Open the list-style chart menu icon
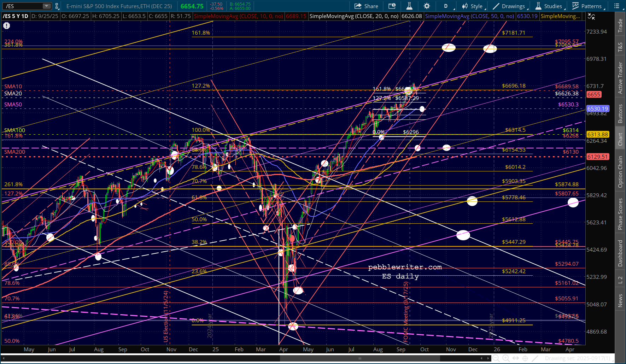Viewport: 626px width, 364px height. coord(617,6)
